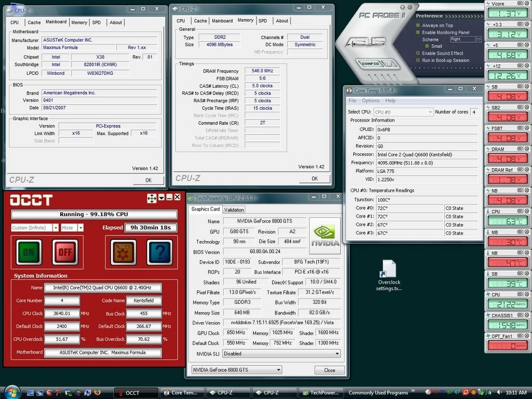Open the +12 sensor settings icon
Screen dimensions: 532x399
pos(521,65)
